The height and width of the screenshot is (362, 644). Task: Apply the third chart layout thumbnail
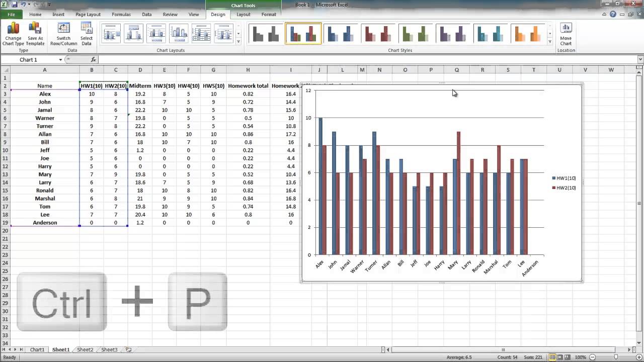(x=156, y=34)
